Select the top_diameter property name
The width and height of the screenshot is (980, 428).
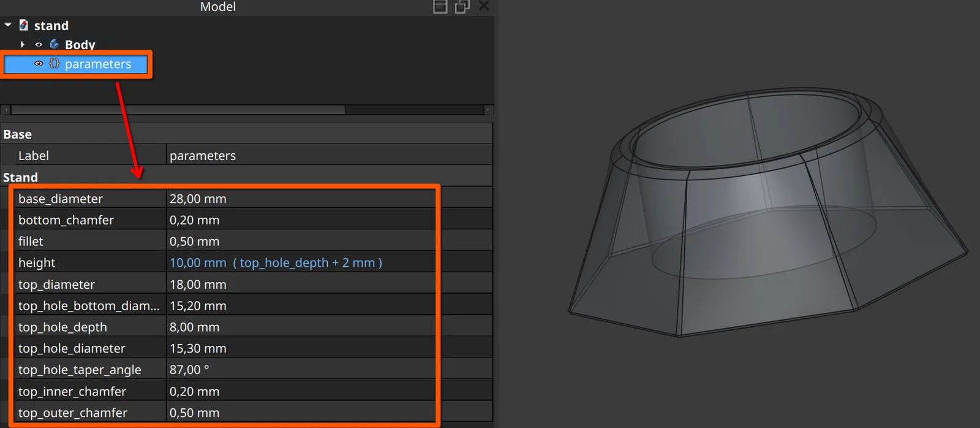click(x=56, y=285)
